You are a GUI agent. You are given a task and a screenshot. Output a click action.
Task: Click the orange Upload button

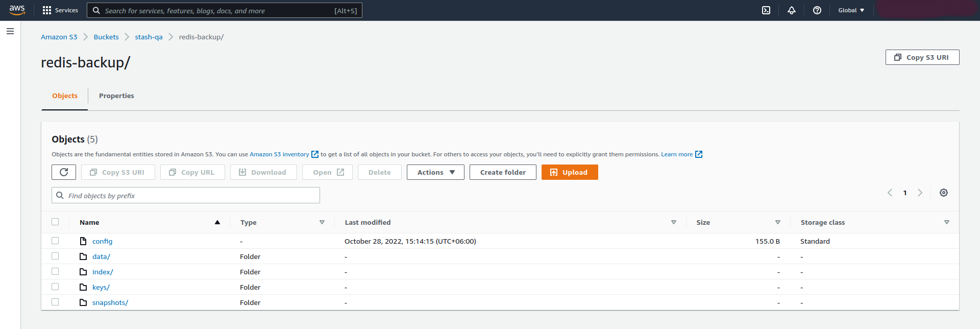569,172
